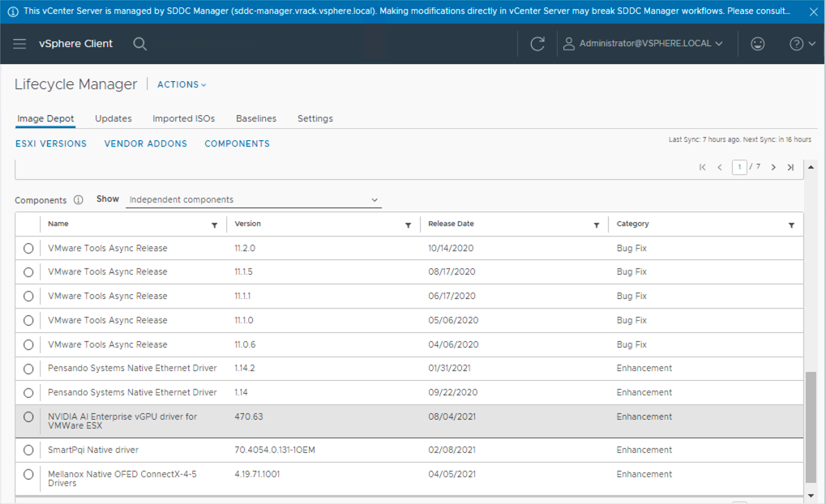Click the refresh icon in header
The width and height of the screenshot is (826, 504).
click(x=537, y=44)
